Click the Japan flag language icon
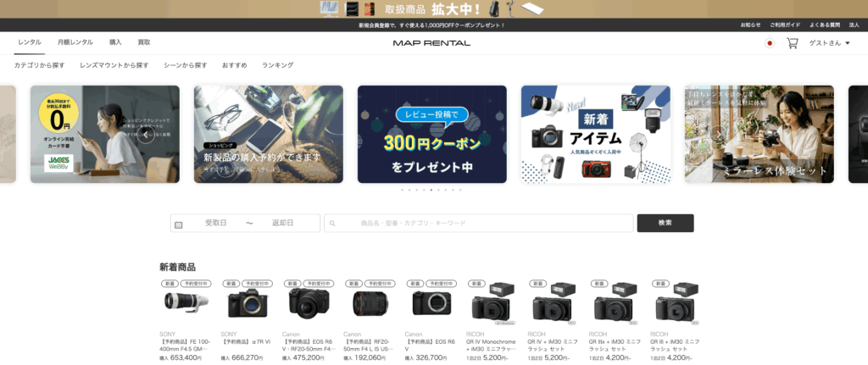 [x=769, y=43]
